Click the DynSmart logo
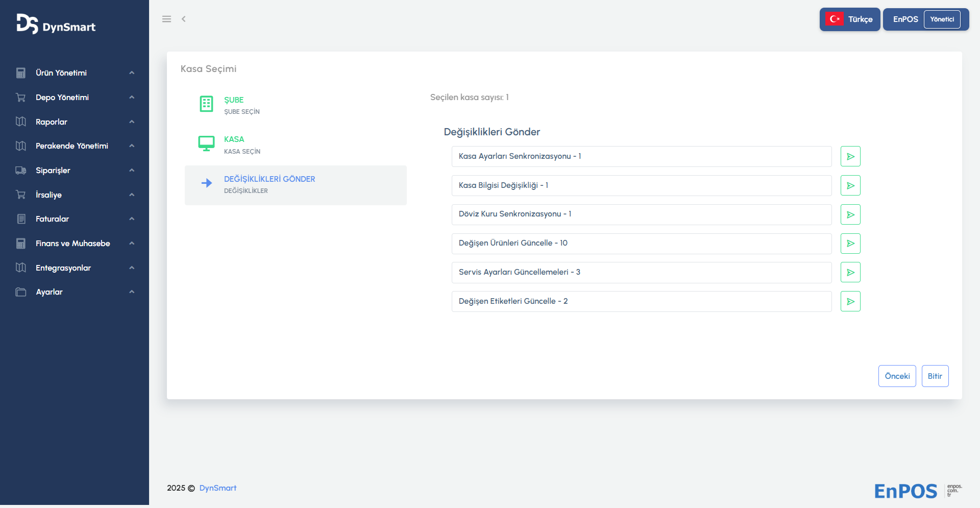The height and width of the screenshot is (508, 980). 56,25
